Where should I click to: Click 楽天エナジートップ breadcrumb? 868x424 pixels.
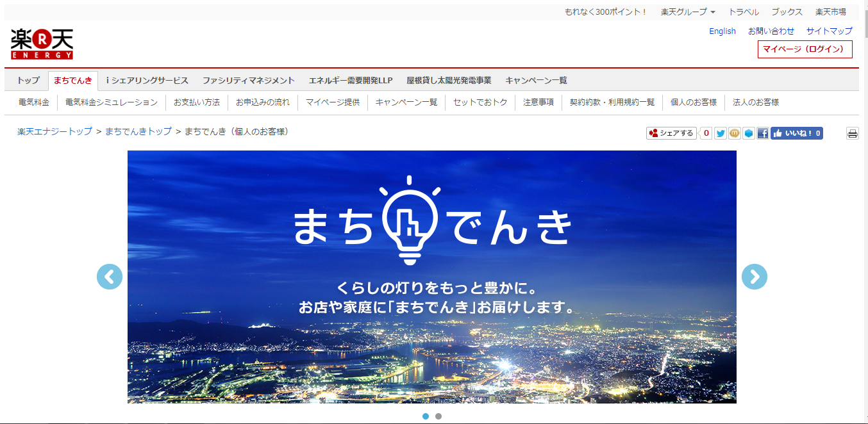click(x=54, y=131)
